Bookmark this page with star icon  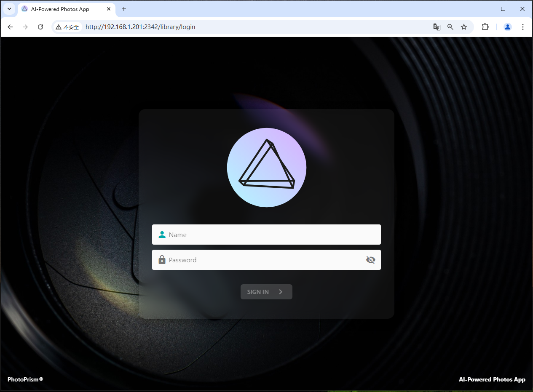(x=464, y=27)
